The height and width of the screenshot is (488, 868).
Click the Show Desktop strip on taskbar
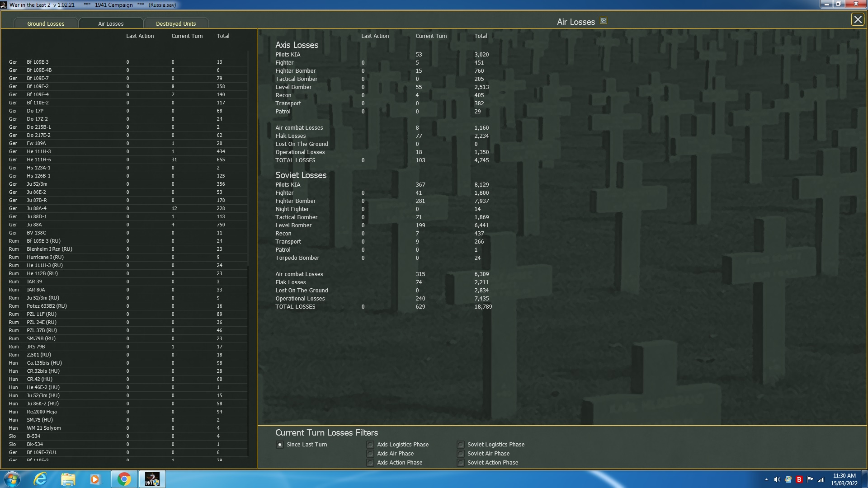(x=864, y=479)
